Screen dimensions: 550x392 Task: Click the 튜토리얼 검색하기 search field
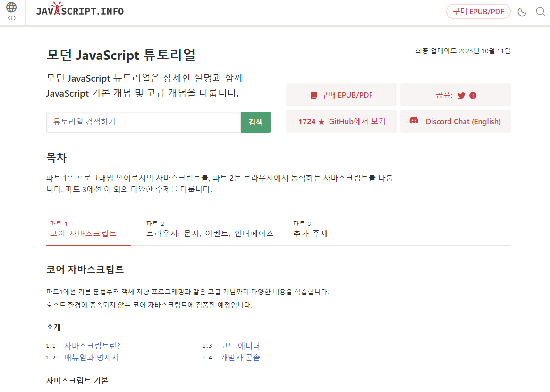click(x=144, y=122)
